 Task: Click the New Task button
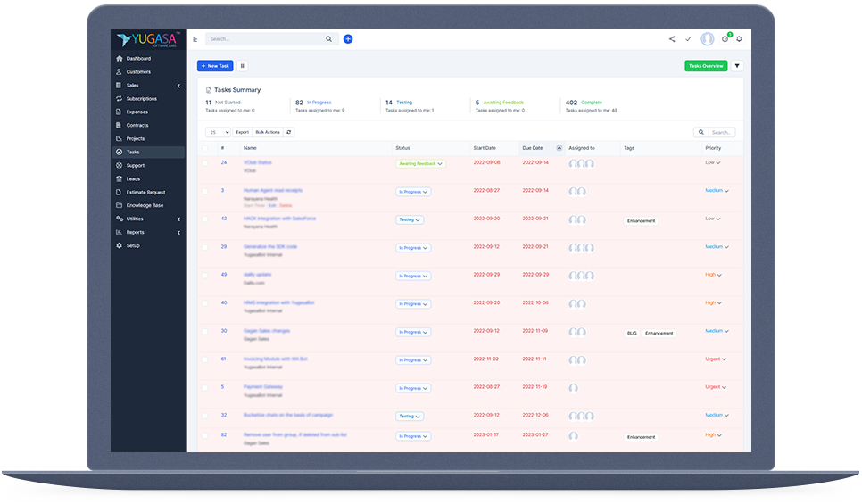tap(215, 66)
